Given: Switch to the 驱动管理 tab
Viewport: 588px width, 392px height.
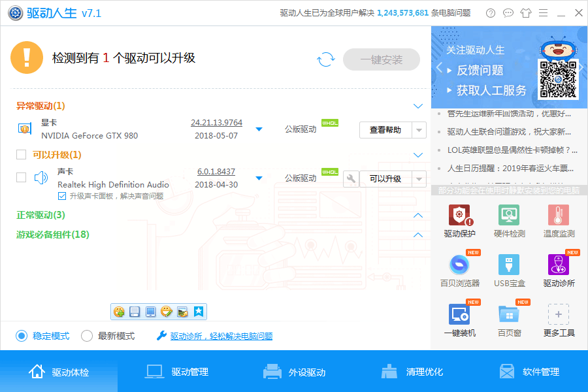Looking at the screenshot, I should 176,372.
